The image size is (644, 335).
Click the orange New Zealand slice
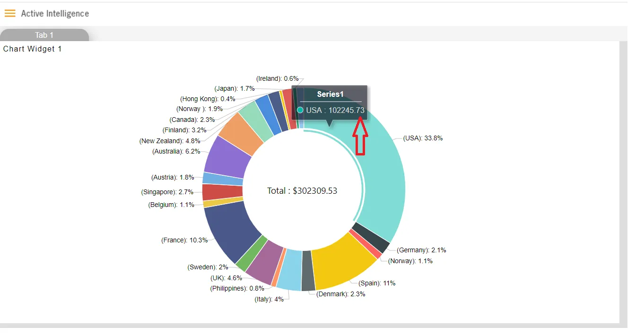click(x=240, y=131)
